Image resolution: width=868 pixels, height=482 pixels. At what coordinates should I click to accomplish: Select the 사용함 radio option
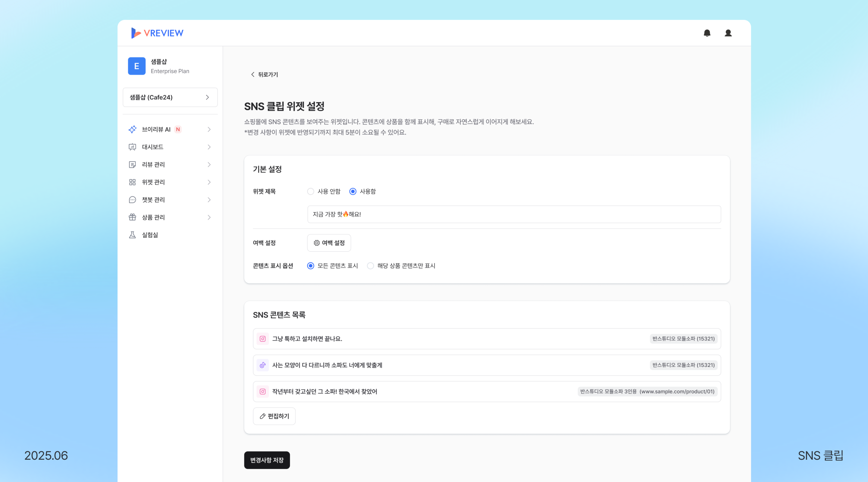[353, 191]
